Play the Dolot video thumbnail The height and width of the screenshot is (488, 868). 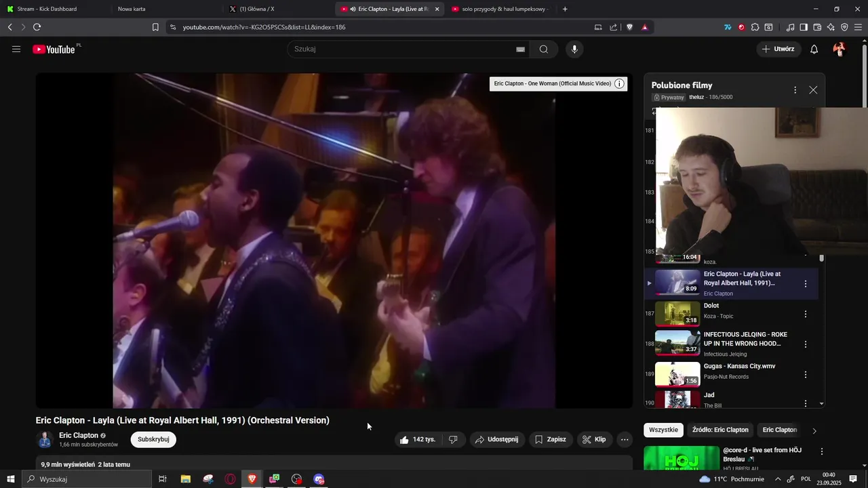677,313
